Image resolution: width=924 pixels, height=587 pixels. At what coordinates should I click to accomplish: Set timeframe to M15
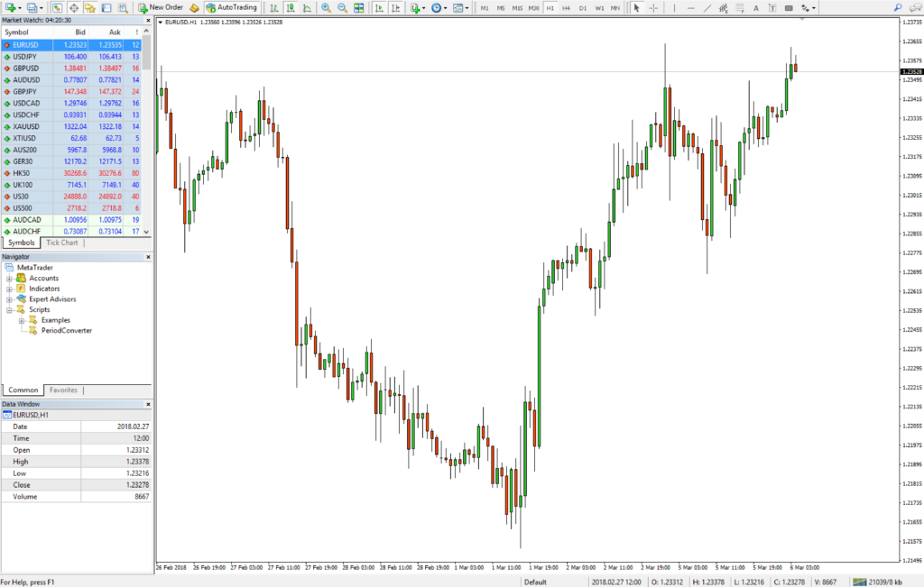[x=517, y=7]
